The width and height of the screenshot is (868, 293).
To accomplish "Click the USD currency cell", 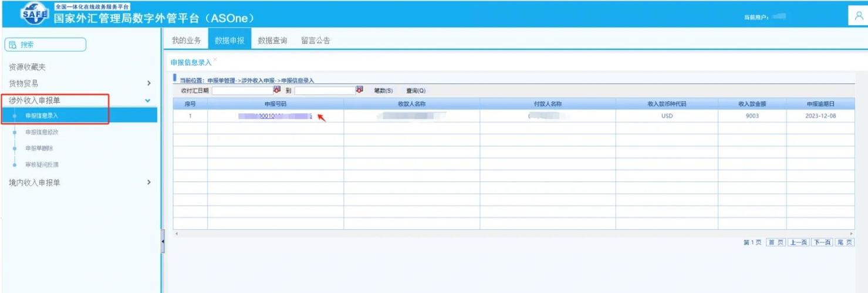I will click(x=667, y=116).
